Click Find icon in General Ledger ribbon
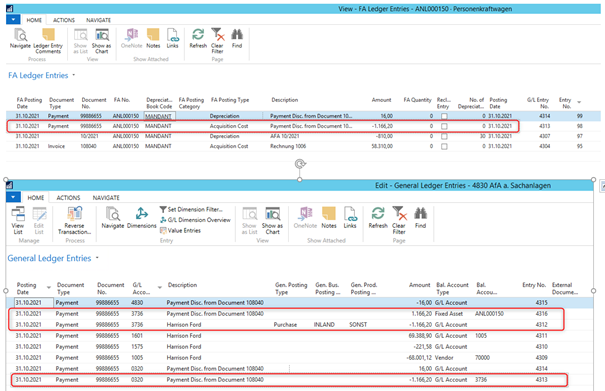The width and height of the screenshot is (605, 391). click(x=420, y=218)
